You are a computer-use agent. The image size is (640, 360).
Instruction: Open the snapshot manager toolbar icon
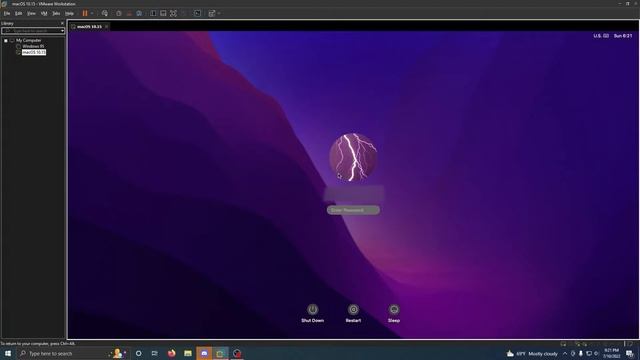[x=139, y=13]
